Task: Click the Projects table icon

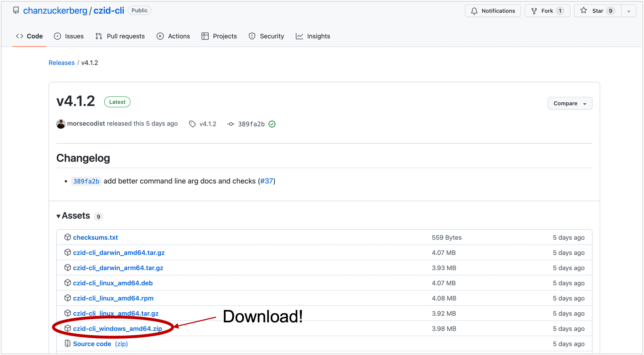Action: tap(205, 36)
